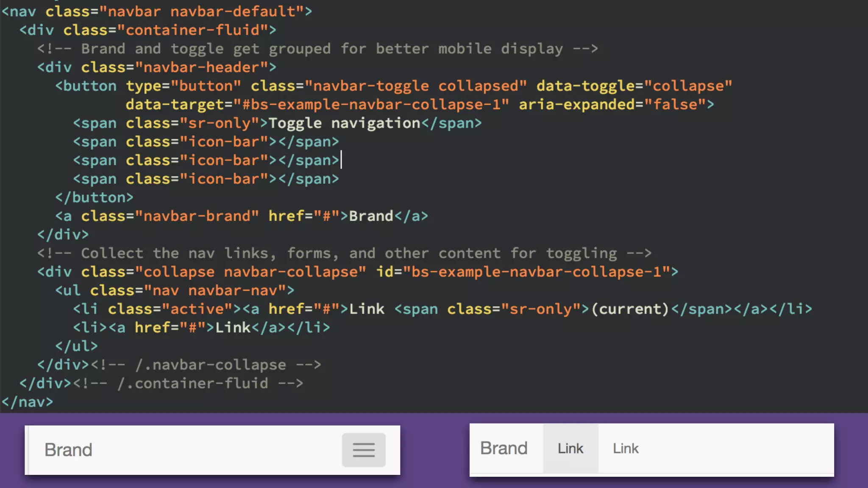Click Brand in the collapsed navbar
This screenshot has width=868, height=488.
[x=68, y=450]
